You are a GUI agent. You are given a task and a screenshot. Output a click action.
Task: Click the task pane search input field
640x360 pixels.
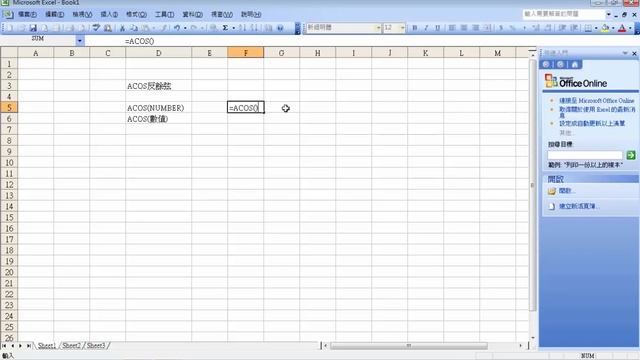pyautogui.click(x=584, y=155)
